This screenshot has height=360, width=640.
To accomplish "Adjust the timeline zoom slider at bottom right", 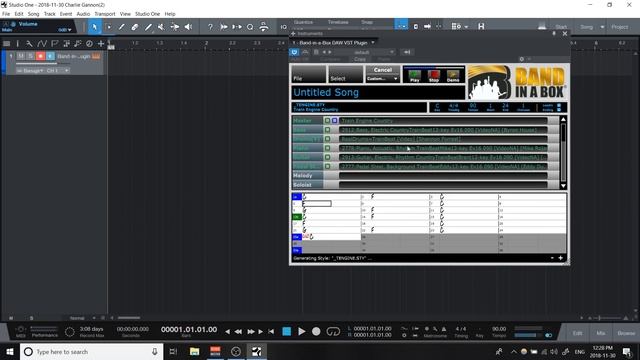I will coord(606,318).
